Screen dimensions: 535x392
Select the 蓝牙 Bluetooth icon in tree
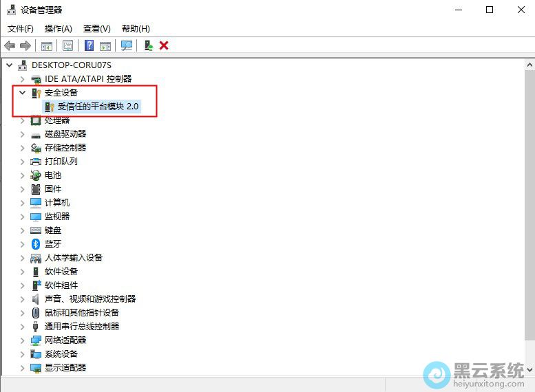[x=36, y=243]
